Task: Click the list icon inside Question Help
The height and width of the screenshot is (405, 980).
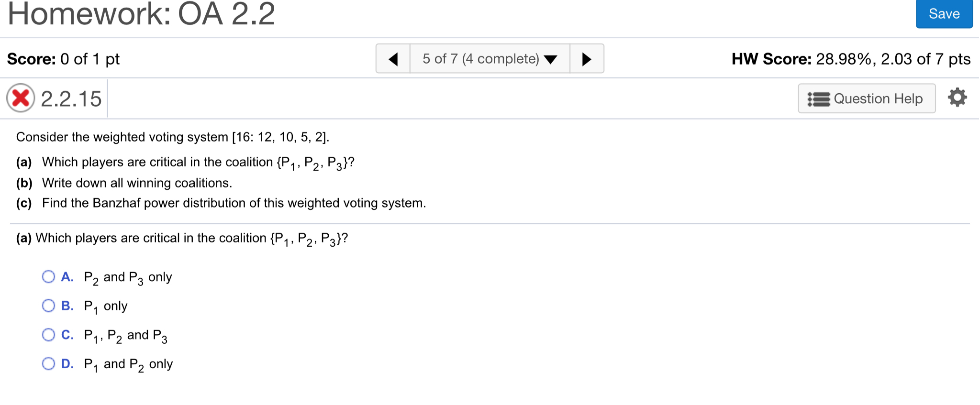Action: point(820,99)
